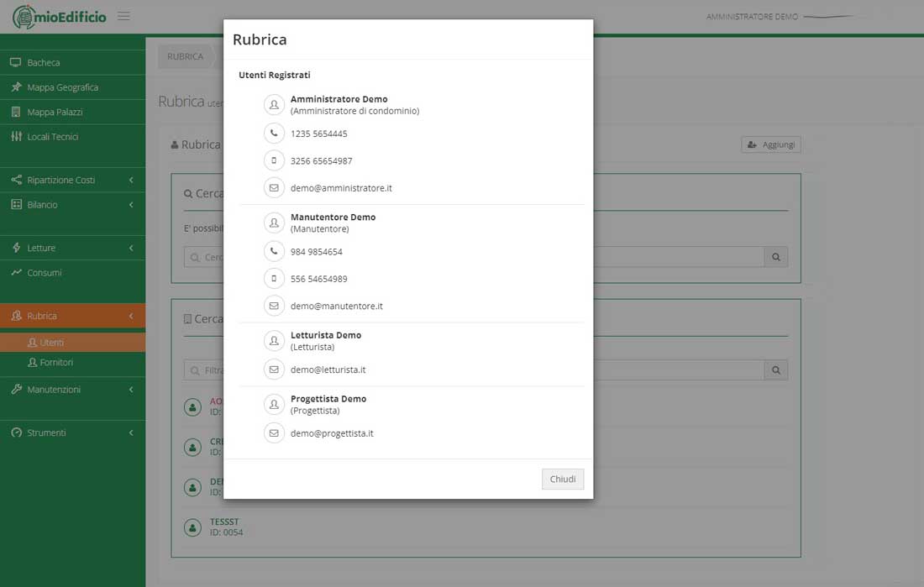
Task: Click the search magnifier button in Filtra field
Action: [x=776, y=370]
